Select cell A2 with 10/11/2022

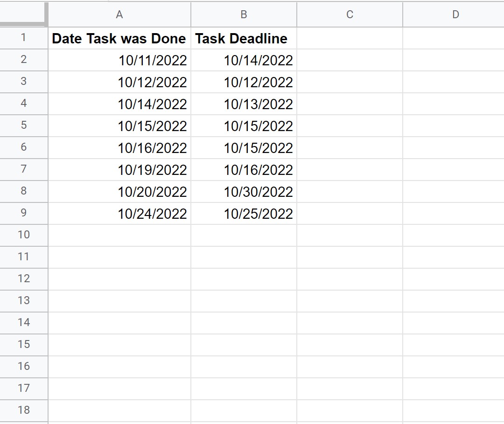pos(119,60)
